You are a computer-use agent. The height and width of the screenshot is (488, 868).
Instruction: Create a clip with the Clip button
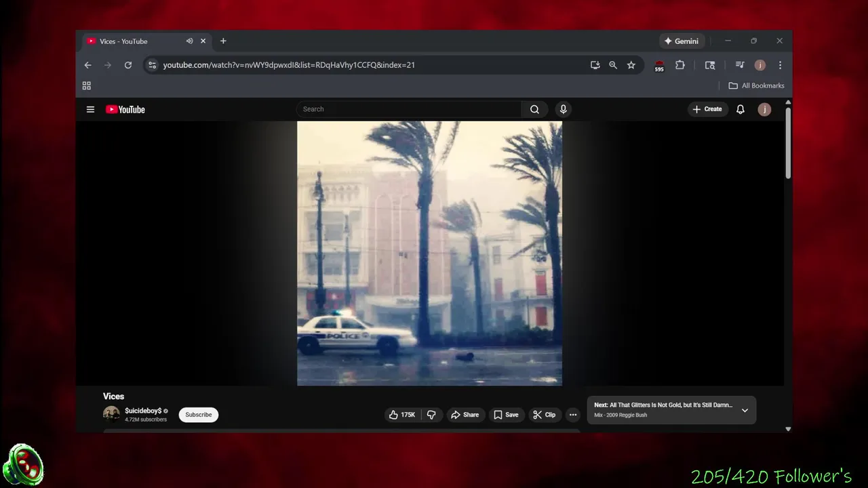(545, 415)
